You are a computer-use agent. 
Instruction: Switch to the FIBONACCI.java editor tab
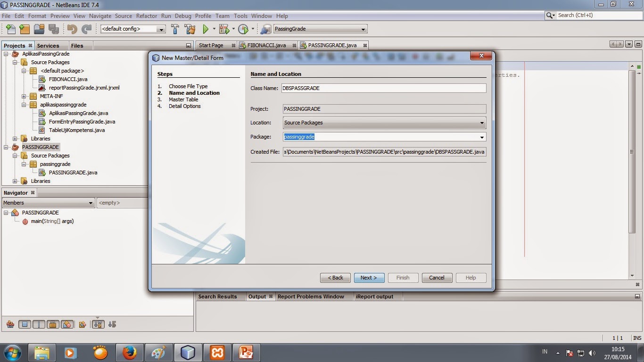point(267,45)
